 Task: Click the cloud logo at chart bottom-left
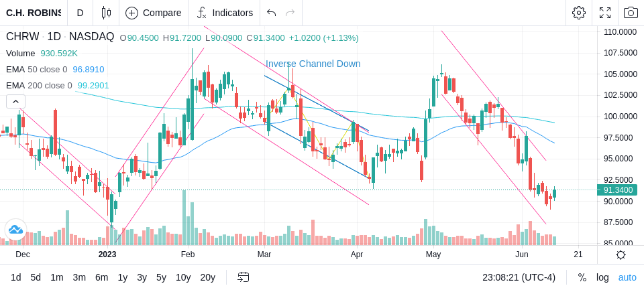[x=15, y=229]
